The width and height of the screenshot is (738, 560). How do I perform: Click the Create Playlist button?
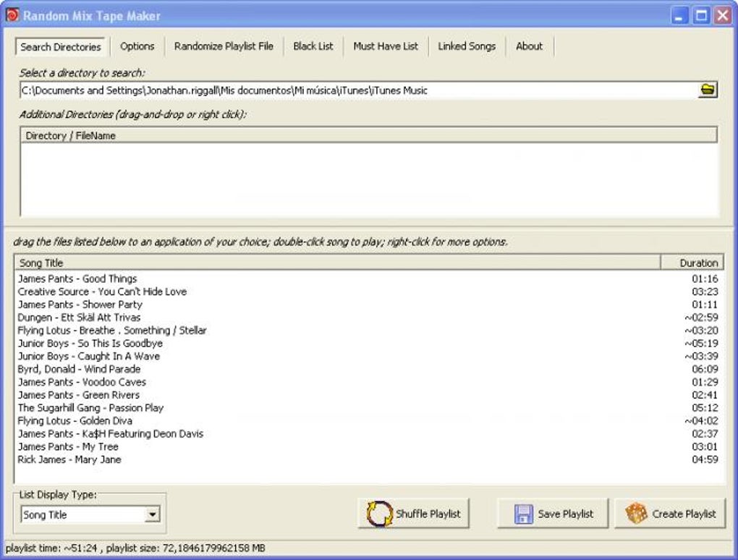tap(670, 514)
